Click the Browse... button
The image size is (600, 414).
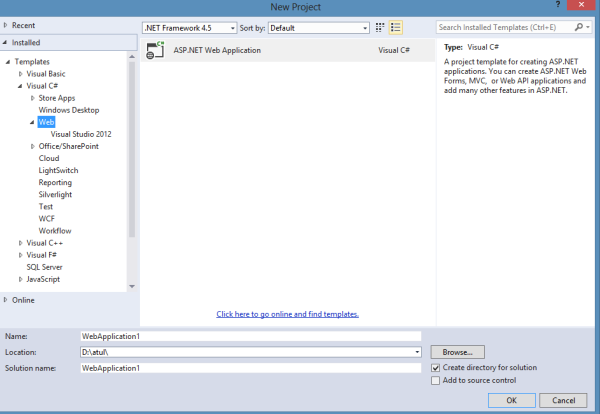458,352
